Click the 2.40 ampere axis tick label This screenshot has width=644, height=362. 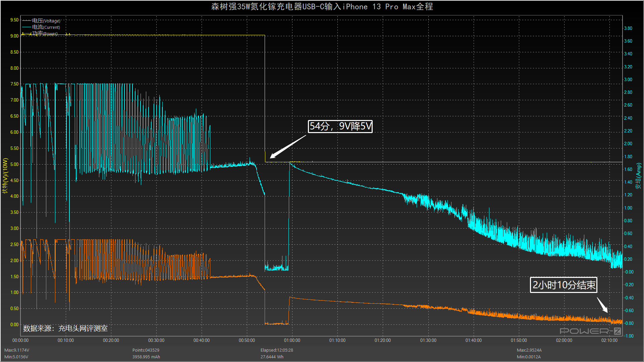point(628,118)
